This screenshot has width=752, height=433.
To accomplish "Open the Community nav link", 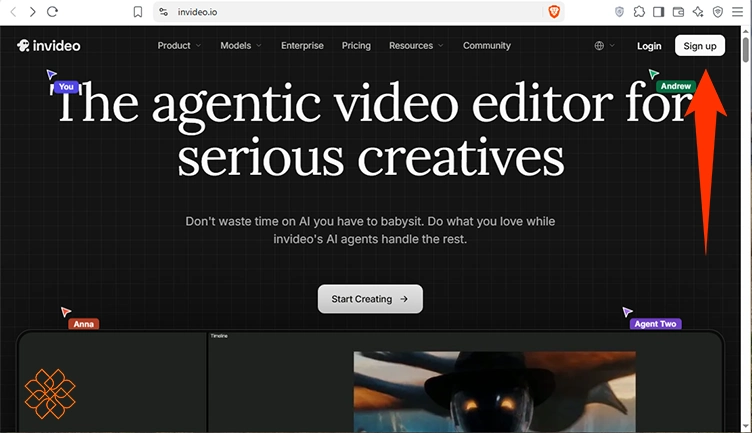I will (x=486, y=46).
